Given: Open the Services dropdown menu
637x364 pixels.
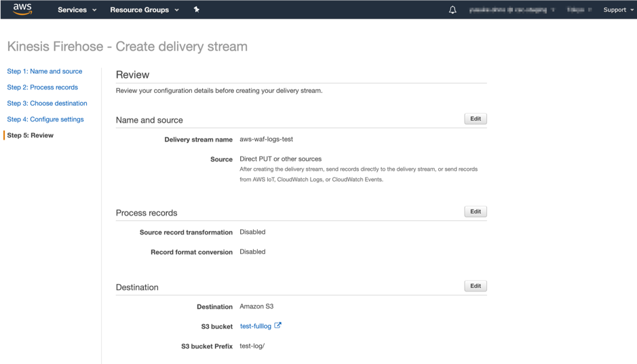Looking at the screenshot, I should coord(77,9).
